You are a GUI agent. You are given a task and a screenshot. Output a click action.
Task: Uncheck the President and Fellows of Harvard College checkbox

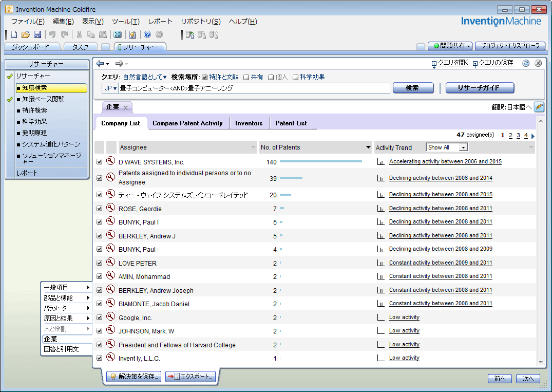point(99,344)
